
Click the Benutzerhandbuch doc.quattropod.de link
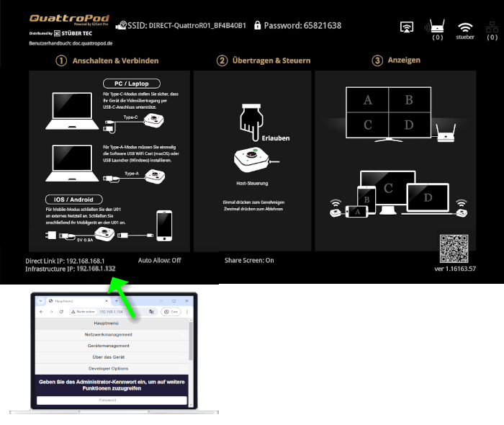(71, 43)
